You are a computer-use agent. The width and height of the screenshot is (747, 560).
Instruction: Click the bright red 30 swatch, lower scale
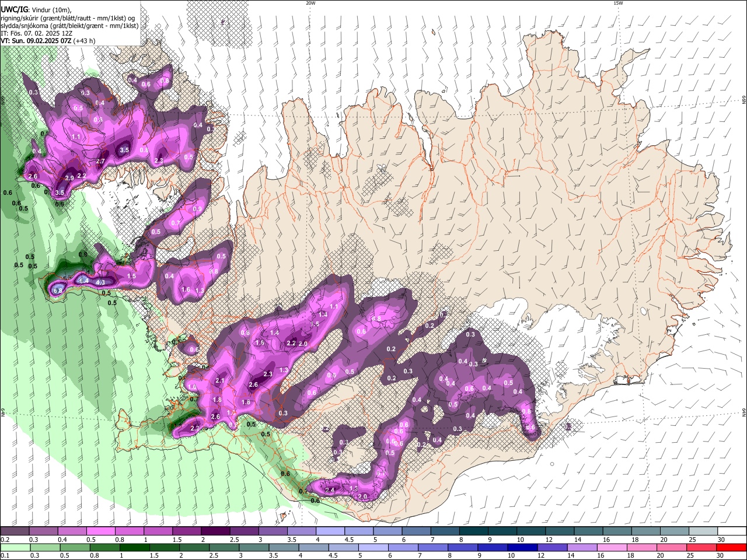coord(731,547)
